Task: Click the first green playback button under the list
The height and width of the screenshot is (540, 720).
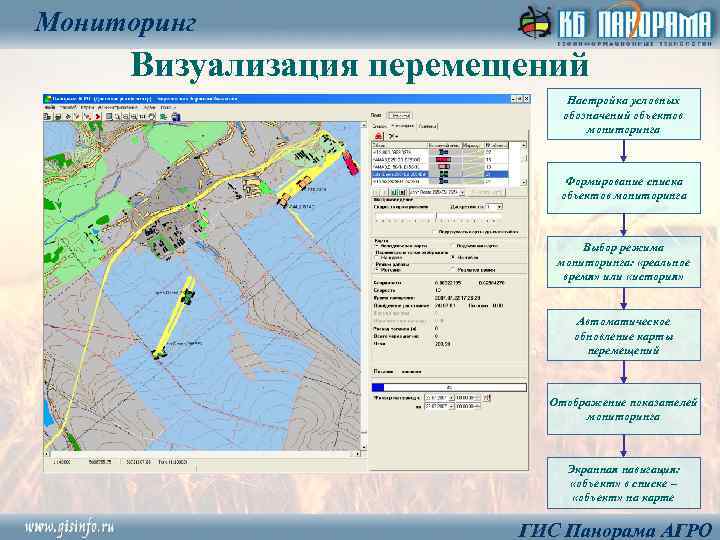Action: 394,192
